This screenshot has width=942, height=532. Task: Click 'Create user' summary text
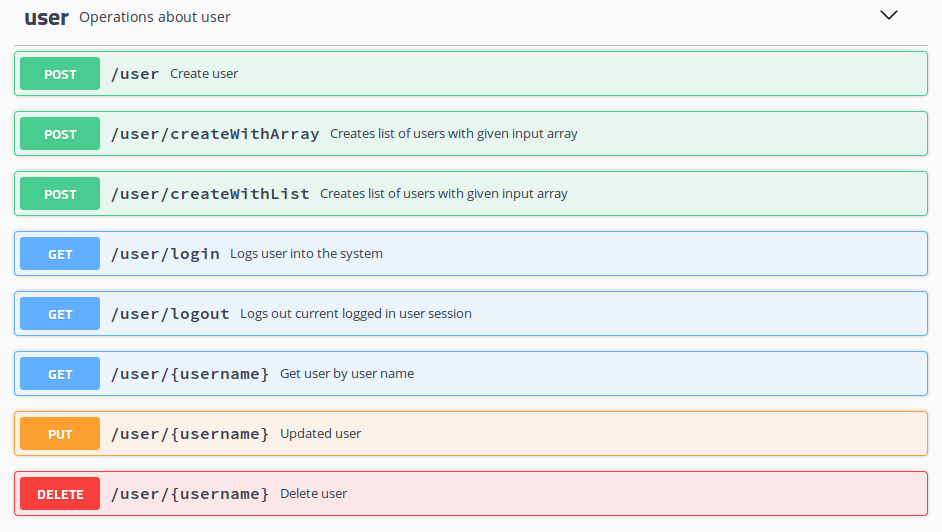[x=204, y=73]
